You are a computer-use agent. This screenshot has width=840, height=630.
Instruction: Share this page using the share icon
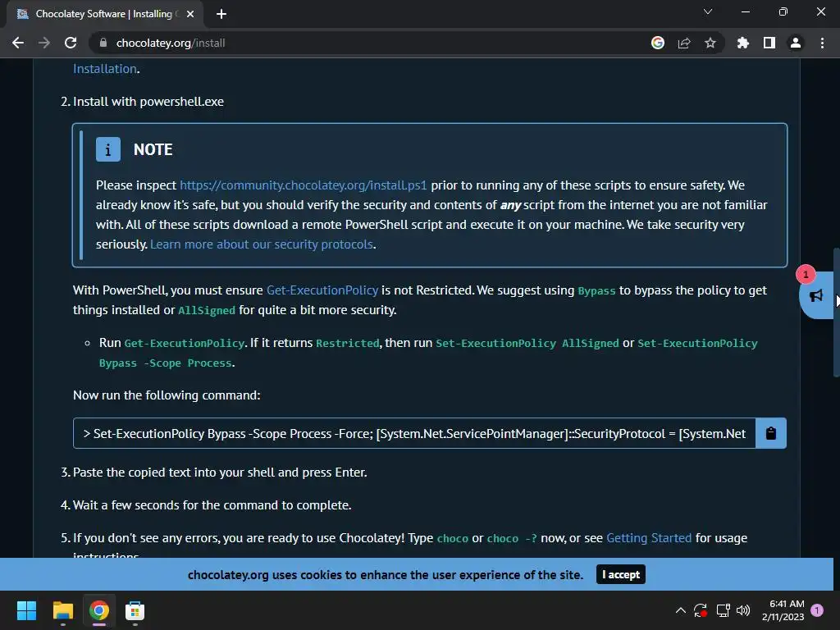[684, 43]
